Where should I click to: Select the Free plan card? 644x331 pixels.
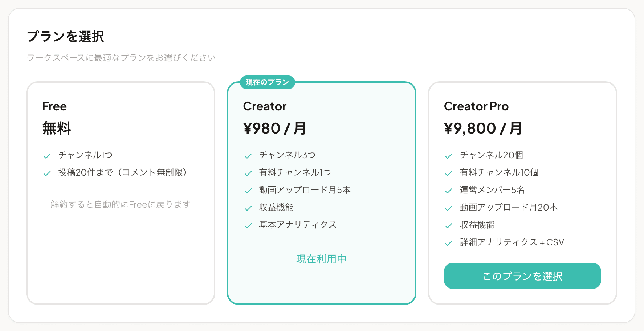[x=121, y=193]
